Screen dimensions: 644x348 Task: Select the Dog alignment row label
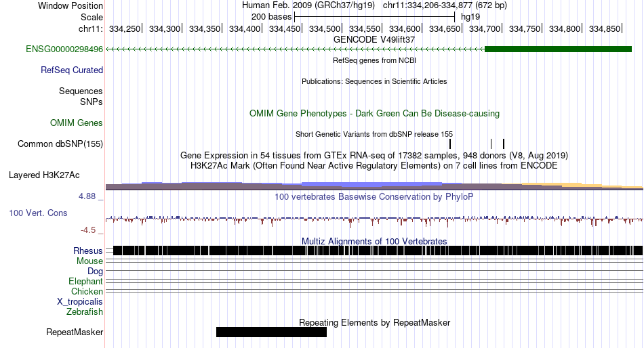coord(95,271)
